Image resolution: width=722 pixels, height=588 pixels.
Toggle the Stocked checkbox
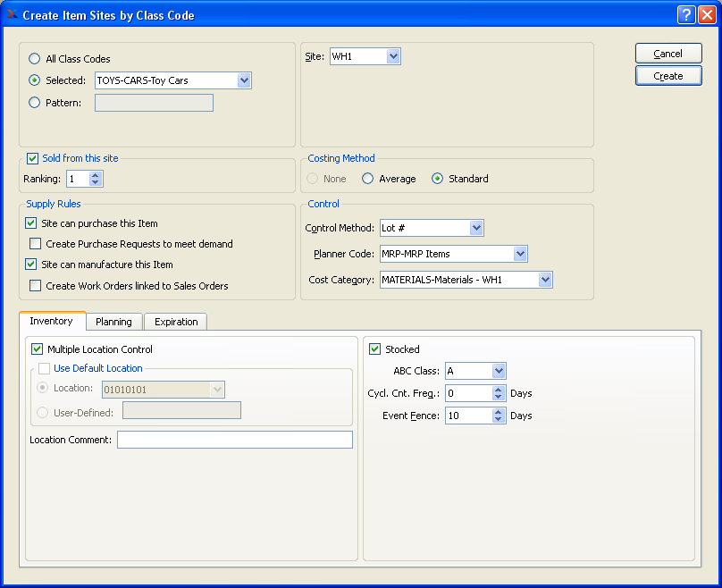pyautogui.click(x=375, y=349)
